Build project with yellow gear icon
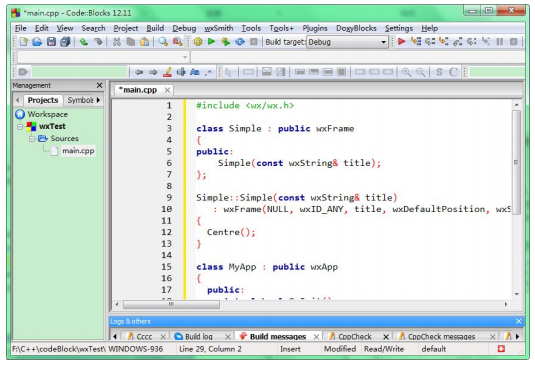535x367 pixels. (198, 42)
